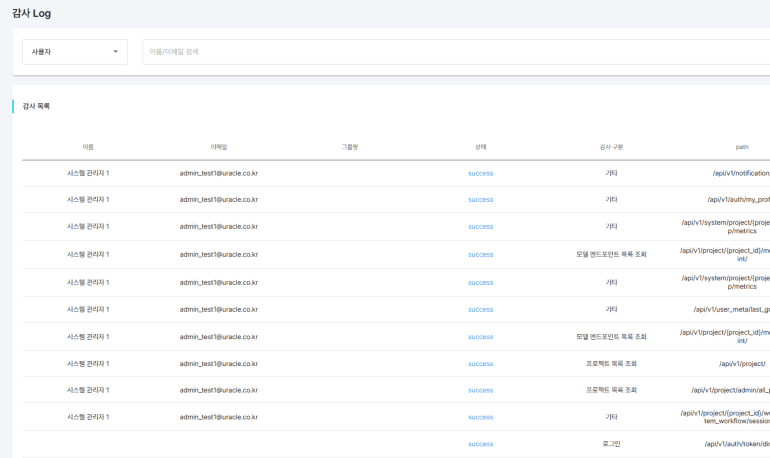Image resolution: width=770 pixels, height=458 pixels.
Task: Select 시스템 관리자 1 in the notification row
Action: point(88,173)
